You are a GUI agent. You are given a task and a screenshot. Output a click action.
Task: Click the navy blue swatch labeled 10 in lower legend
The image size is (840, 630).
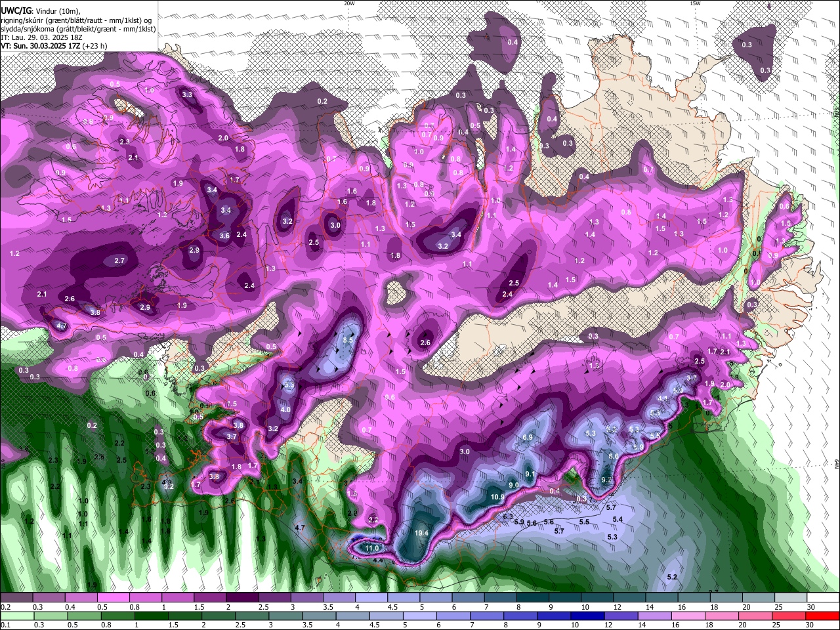pos(587,616)
